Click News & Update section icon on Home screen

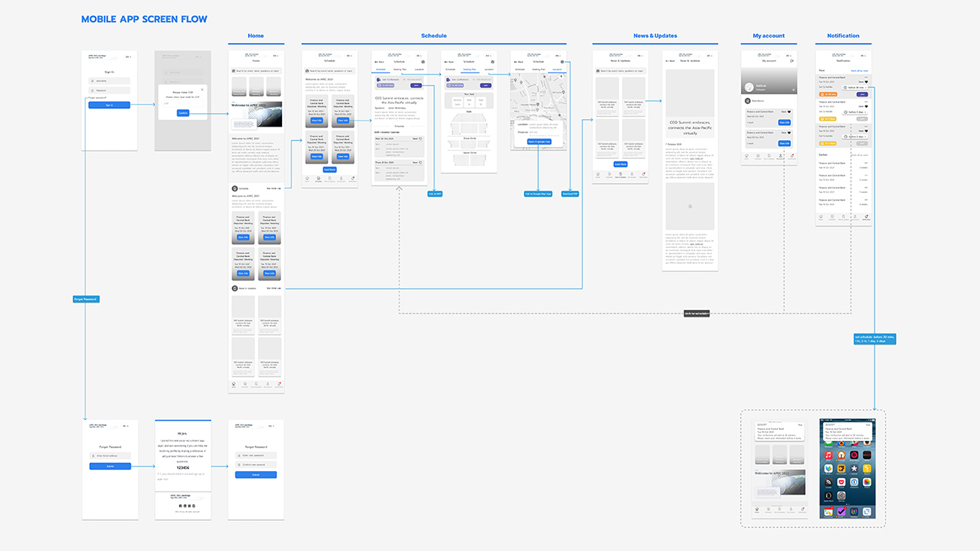point(234,288)
